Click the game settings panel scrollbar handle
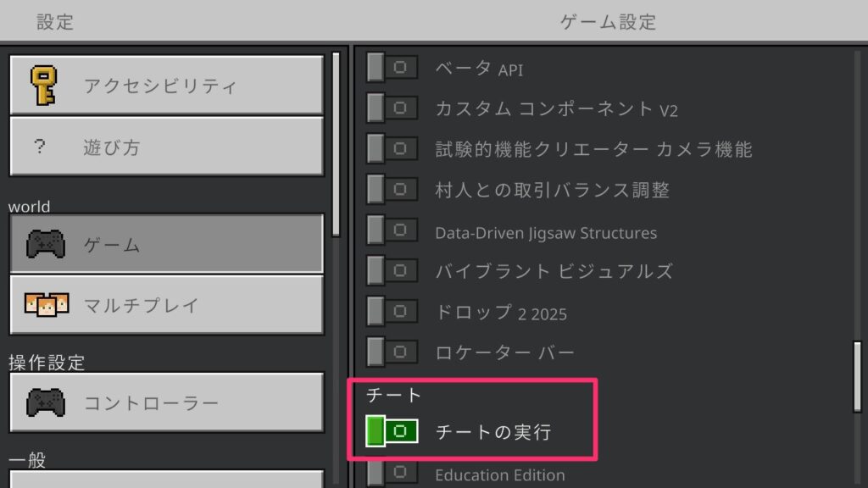The image size is (868, 488). click(x=858, y=377)
